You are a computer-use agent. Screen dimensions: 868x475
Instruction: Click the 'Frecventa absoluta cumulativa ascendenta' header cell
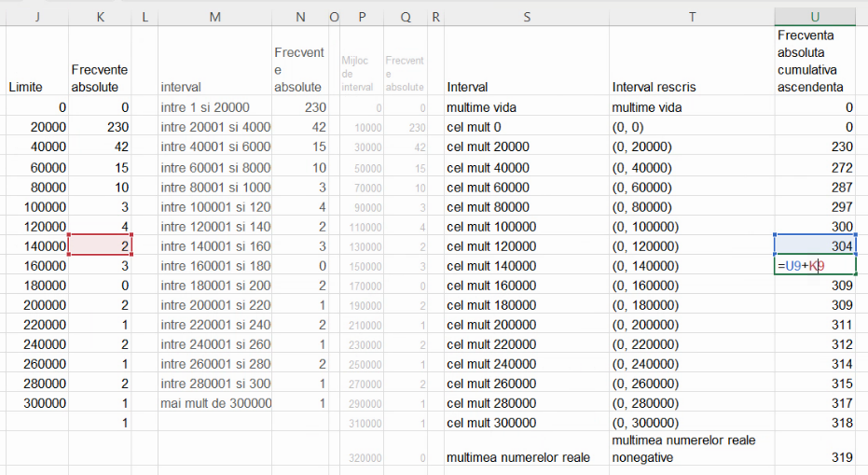pyautogui.click(x=815, y=61)
